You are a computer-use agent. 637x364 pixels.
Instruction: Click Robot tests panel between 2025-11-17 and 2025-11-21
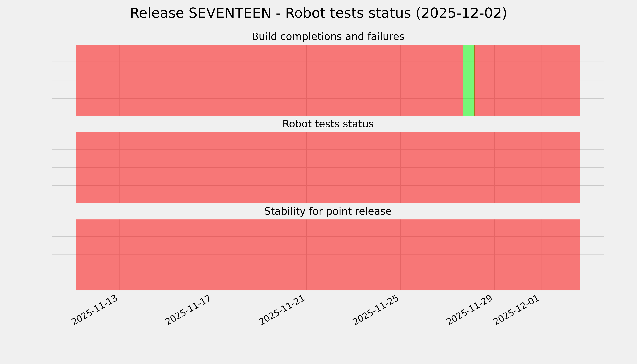[260, 167]
